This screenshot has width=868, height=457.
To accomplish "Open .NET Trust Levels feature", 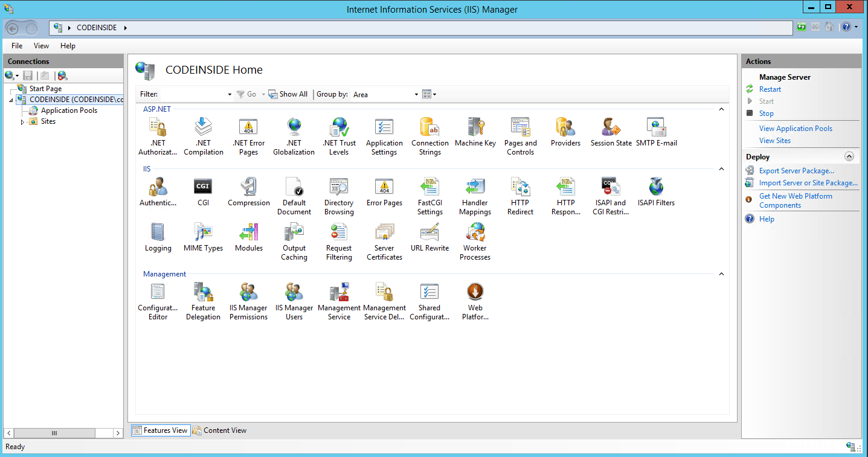I will 339,136.
